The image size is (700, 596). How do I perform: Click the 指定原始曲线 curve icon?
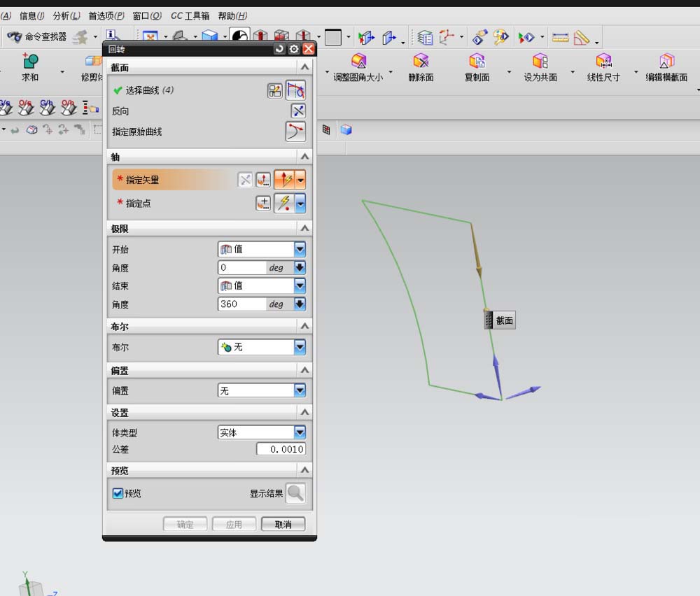pos(295,132)
